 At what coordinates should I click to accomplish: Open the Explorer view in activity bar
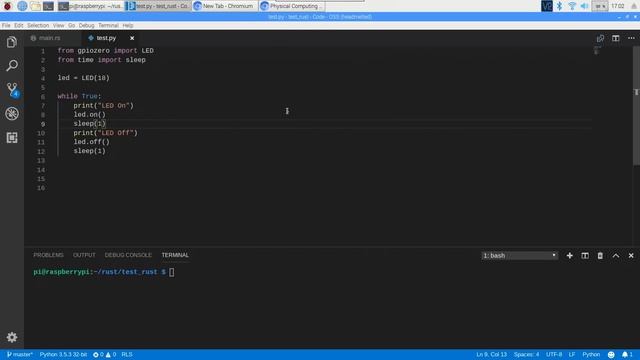(x=12, y=42)
